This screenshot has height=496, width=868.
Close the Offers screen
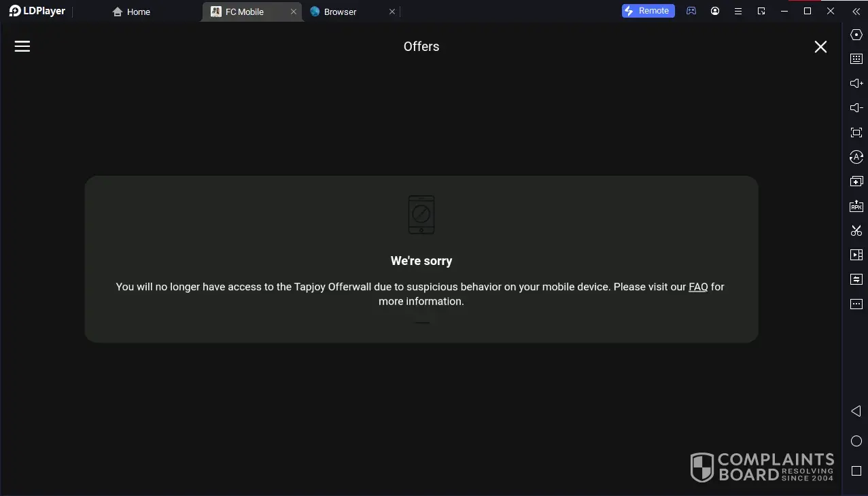pos(820,46)
